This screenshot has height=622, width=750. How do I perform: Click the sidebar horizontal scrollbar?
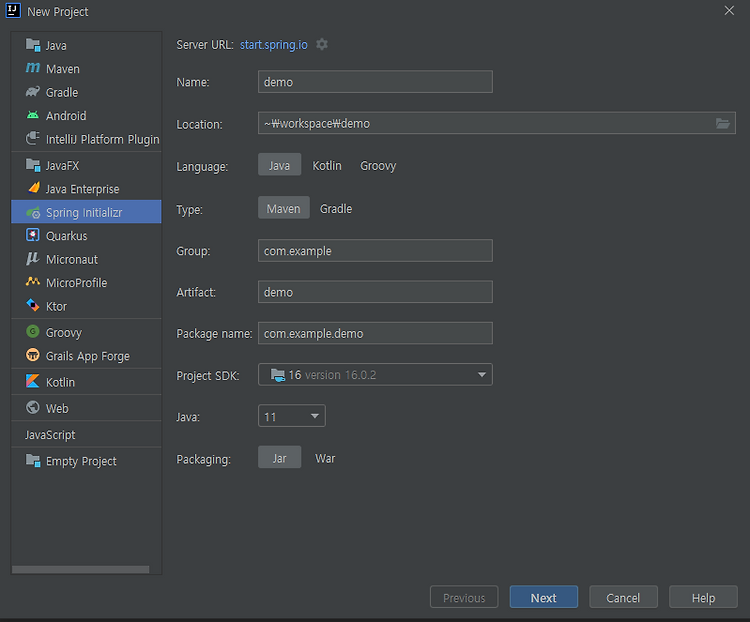click(x=80, y=569)
